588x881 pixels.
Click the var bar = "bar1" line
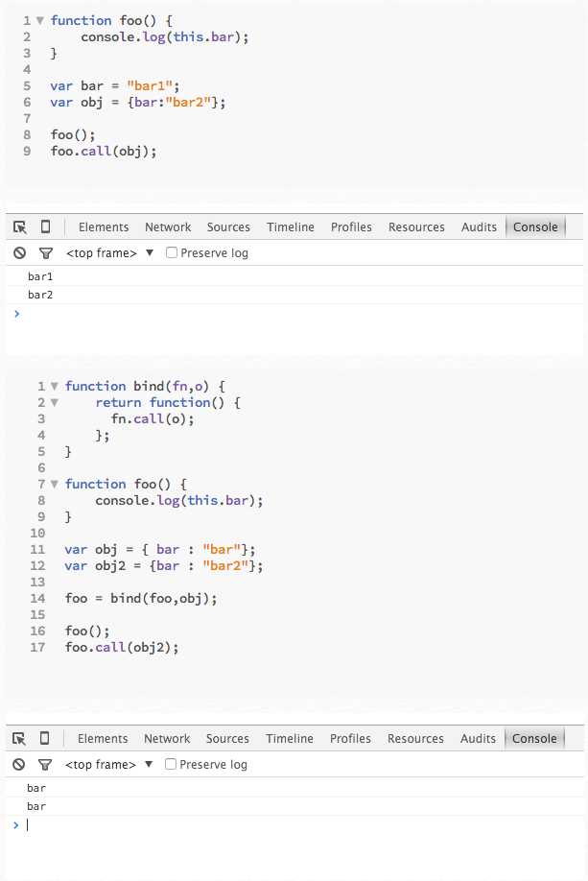pyautogui.click(x=114, y=86)
